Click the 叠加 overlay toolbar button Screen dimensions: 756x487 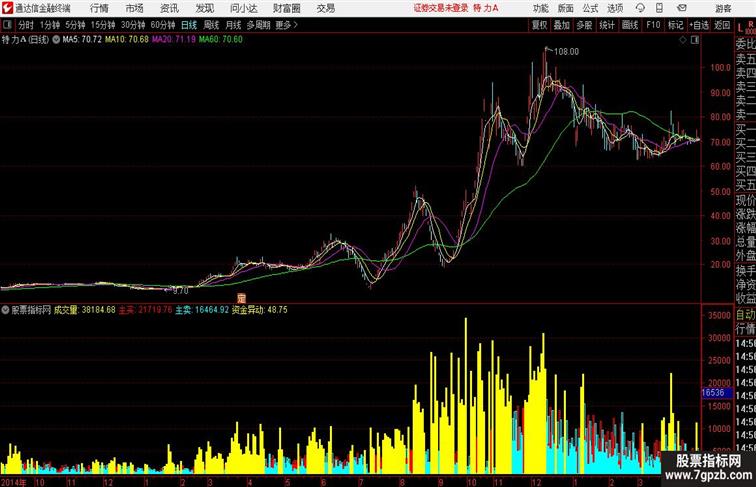click(x=562, y=25)
